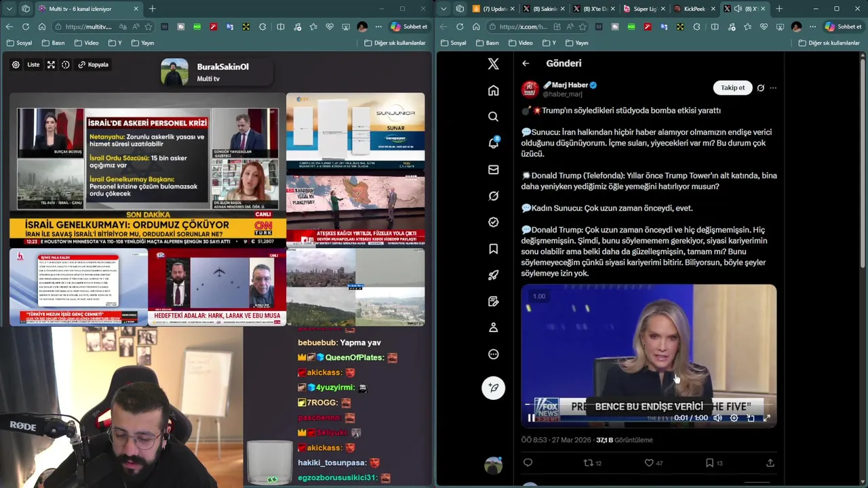Open Grok from the X sidebar
The width and height of the screenshot is (868, 488).
coord(493,196)
